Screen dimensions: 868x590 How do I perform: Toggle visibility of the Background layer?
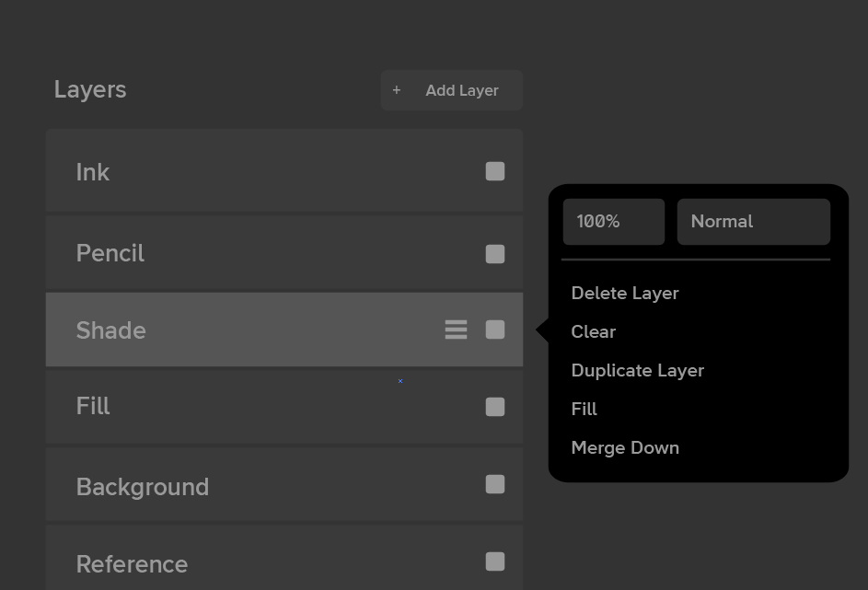pos(495,484)
